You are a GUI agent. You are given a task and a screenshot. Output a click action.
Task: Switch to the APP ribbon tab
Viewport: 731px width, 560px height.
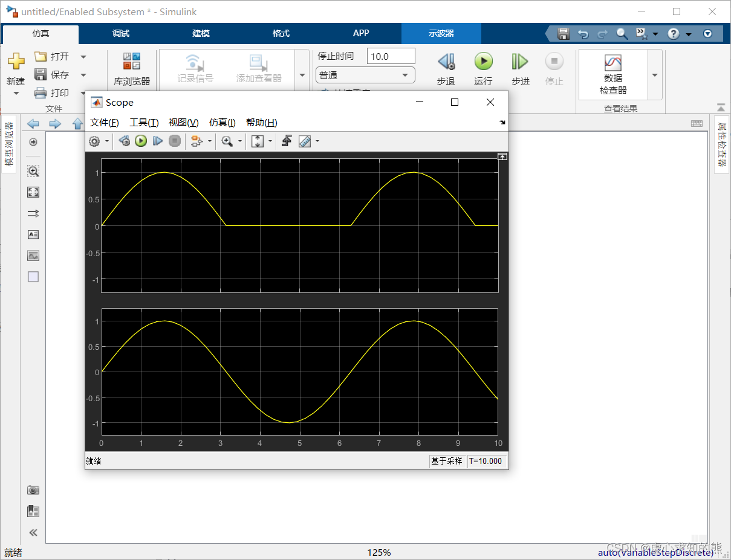(361, 33)
